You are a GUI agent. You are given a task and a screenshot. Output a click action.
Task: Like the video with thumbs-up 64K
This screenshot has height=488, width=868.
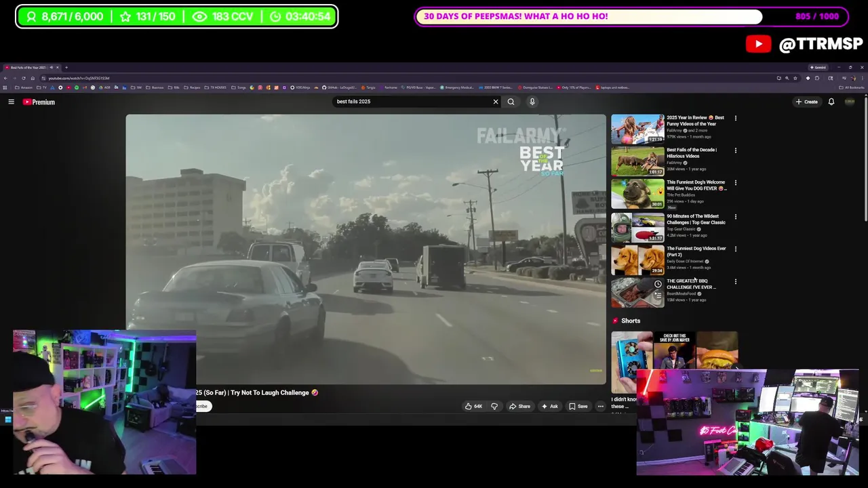pyautogui.click(x=473, y=406)
